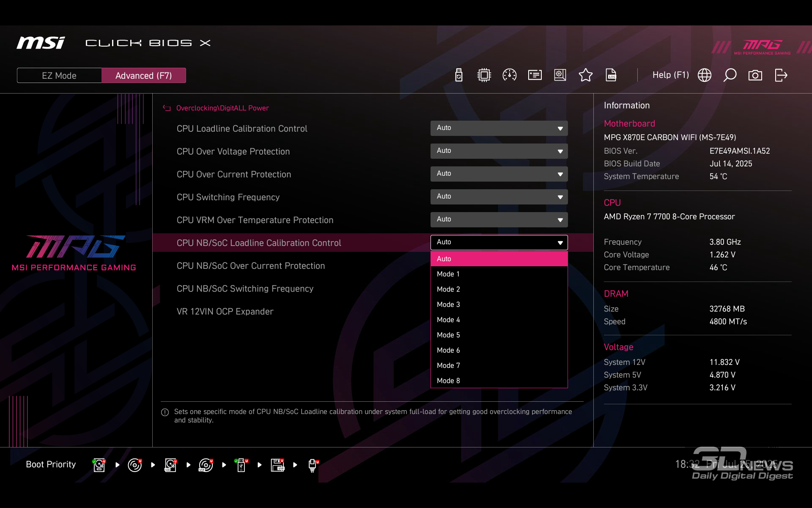This screenshot has width=812, height=508.
Task: Open the speedometer performance icon
Action: (x=509, y=75)
